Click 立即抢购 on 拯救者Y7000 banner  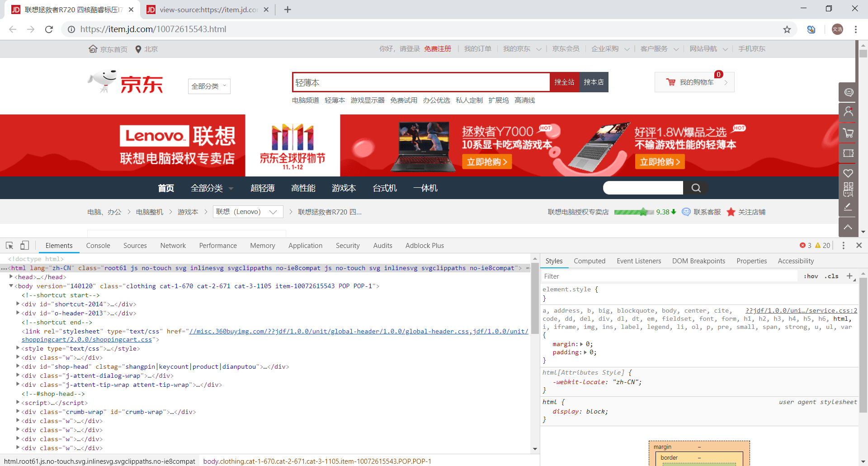[x=487, y=162]
